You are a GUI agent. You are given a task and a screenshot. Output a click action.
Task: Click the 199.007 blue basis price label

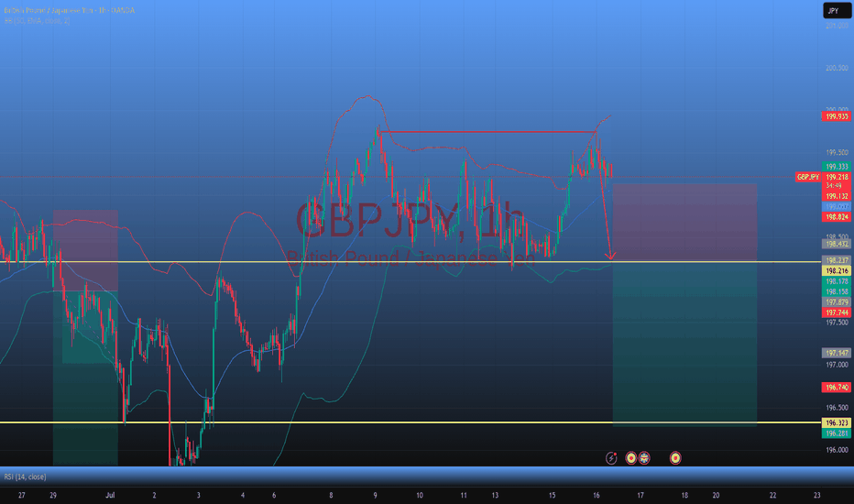point(836,206)
